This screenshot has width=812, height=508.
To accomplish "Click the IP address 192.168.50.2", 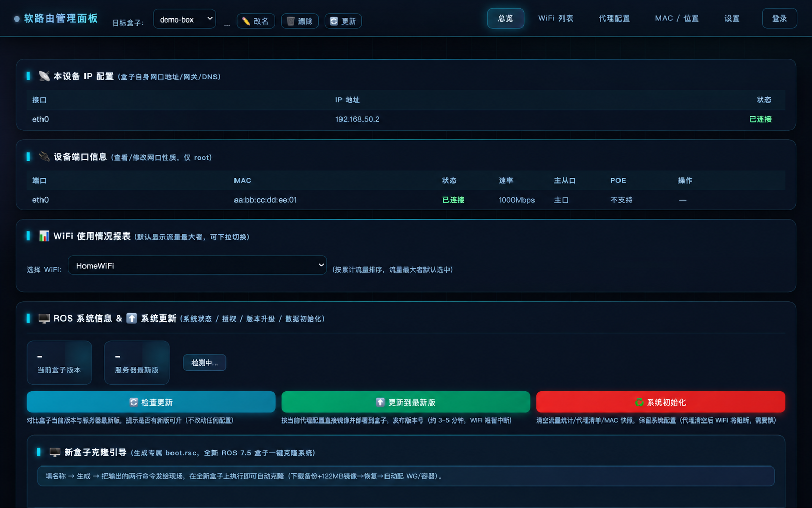I will click(357, 119).
